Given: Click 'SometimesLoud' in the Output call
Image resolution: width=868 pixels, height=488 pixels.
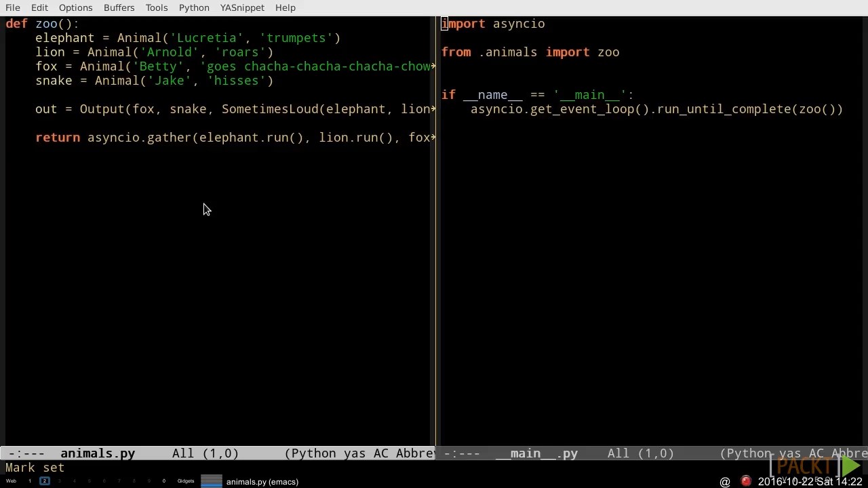Looking at the screenshot, I should pos(270,109).
